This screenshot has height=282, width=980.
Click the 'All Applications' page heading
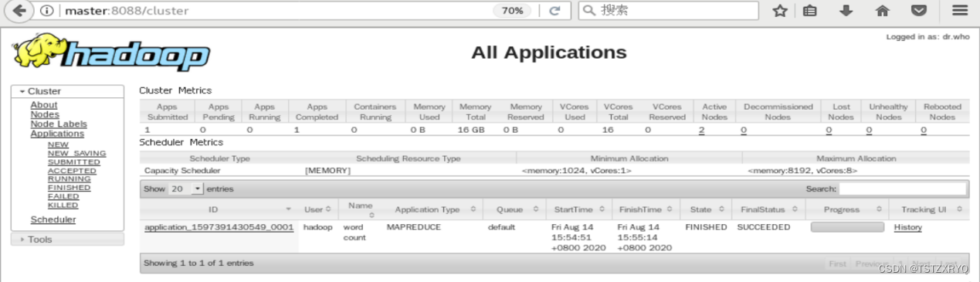click(549, 53)
